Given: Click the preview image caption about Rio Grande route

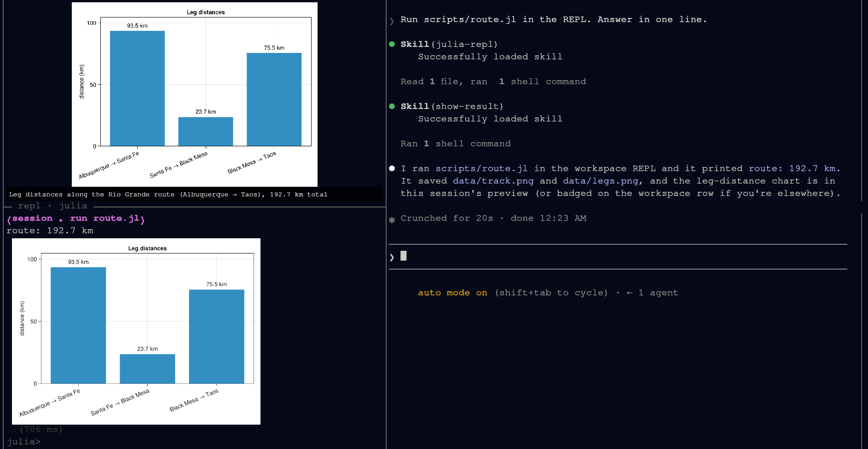Looking at the screenshot, I should [x=168, y=194].
